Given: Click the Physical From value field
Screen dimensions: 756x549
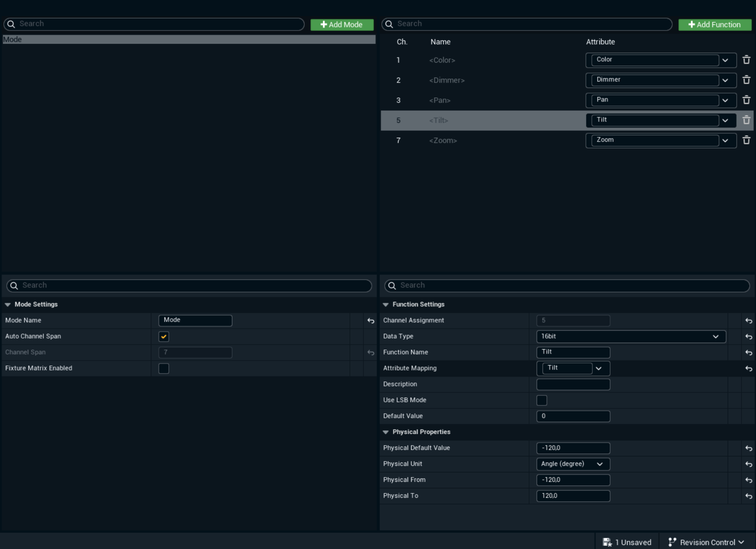Looking at the screenshot, I should pyautogui.click(x=573, y=480).
